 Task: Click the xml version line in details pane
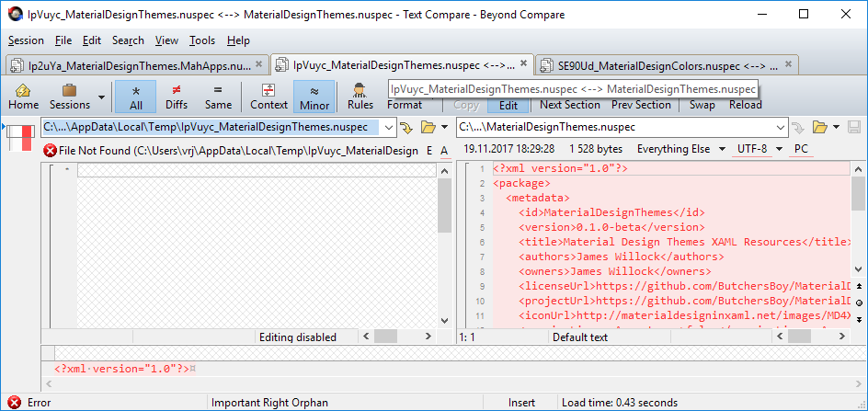[125, 368]
